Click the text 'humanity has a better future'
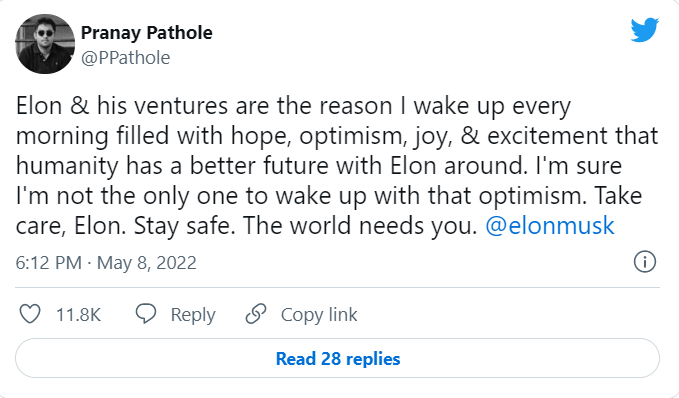 point(172,166)
